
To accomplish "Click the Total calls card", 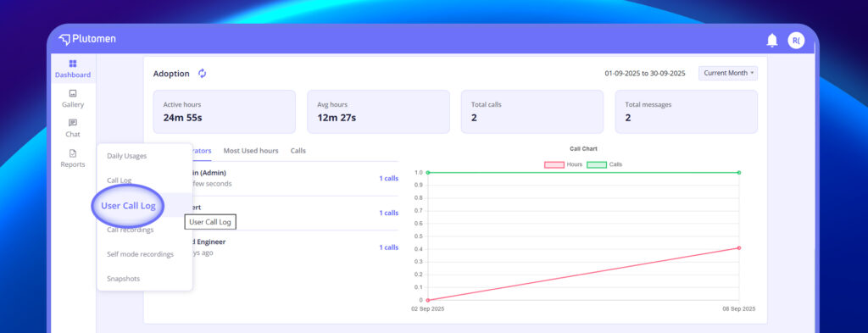I will (532, 112).
